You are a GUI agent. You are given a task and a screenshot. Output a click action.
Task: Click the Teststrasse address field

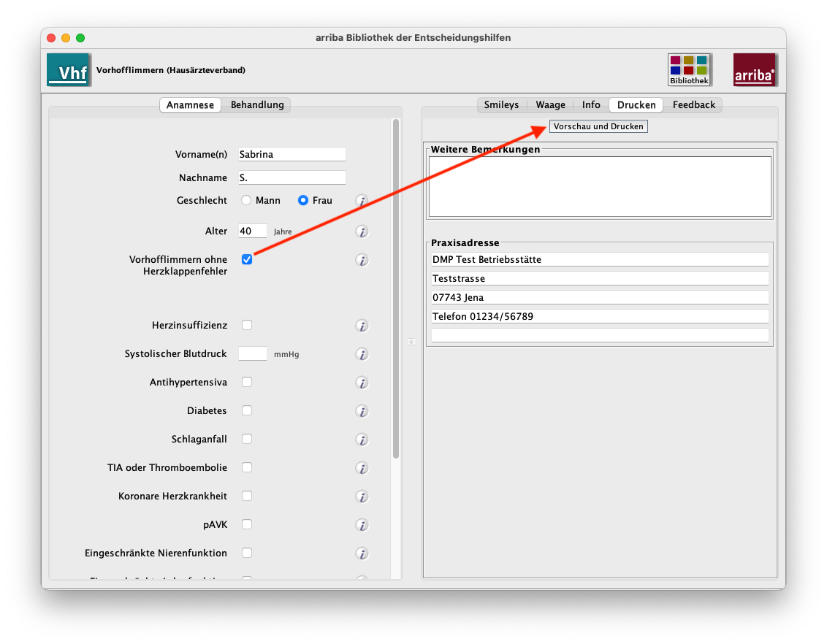pos(601,278)
